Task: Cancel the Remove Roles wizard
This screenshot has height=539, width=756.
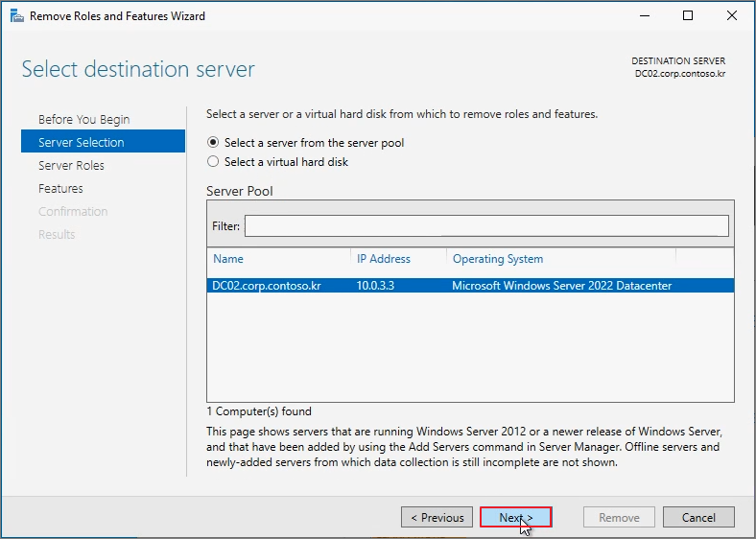Action: pyautogui.click(x=698, y=517)
